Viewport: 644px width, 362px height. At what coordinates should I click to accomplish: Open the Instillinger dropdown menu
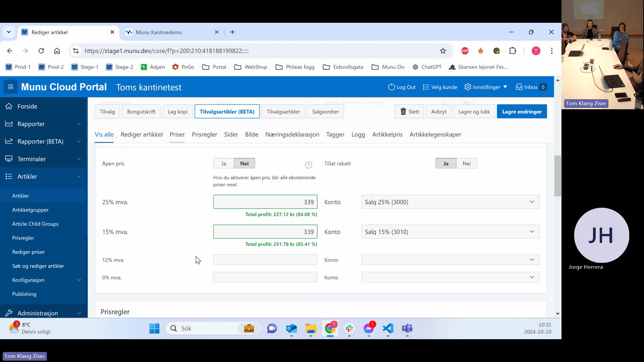click(x=486, y=87)
